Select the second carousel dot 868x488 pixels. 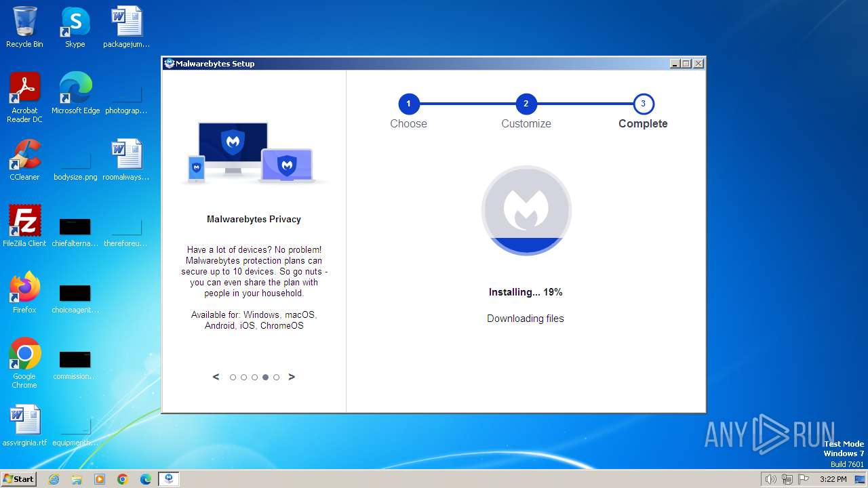(x=244, y=378)
